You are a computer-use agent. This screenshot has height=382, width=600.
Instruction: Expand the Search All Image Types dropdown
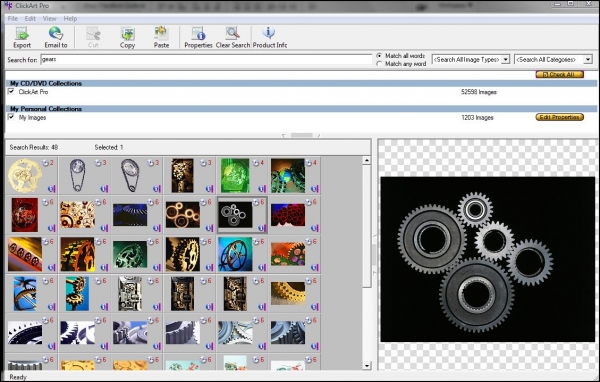505,59
